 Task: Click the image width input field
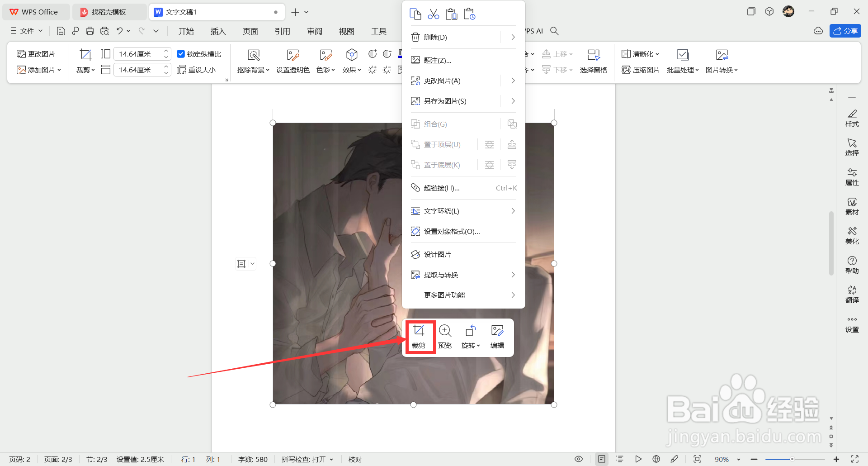tap(138, 70)
